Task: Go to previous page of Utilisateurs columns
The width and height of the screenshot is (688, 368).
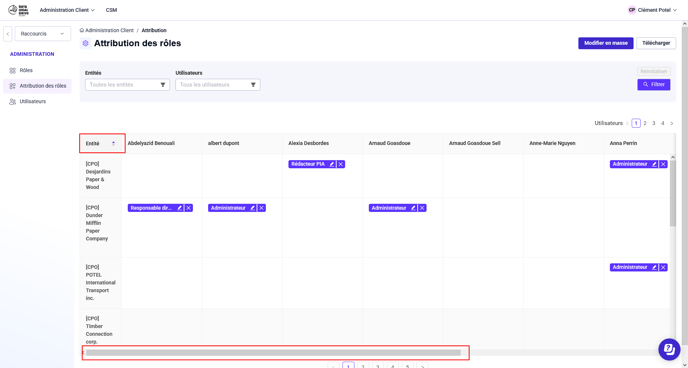Action: click(x=627, y=123)
